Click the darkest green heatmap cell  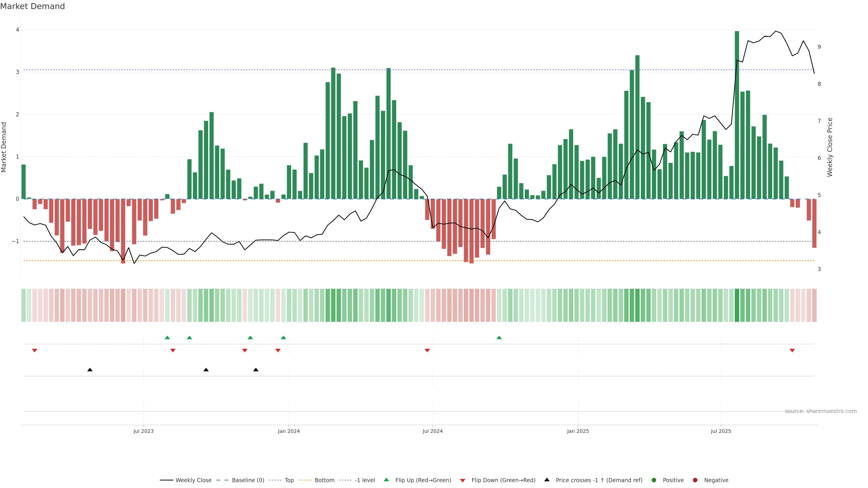coord(737,305)
